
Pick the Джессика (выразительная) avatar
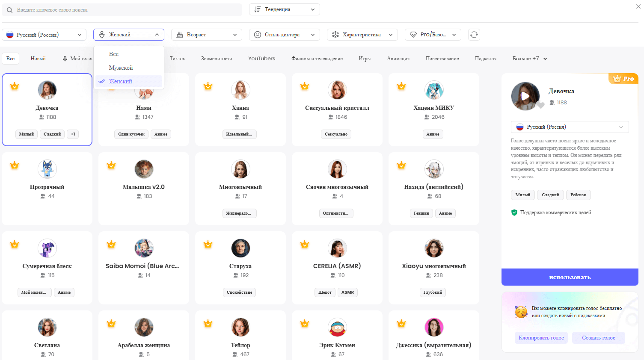click(x=434, y=327)
